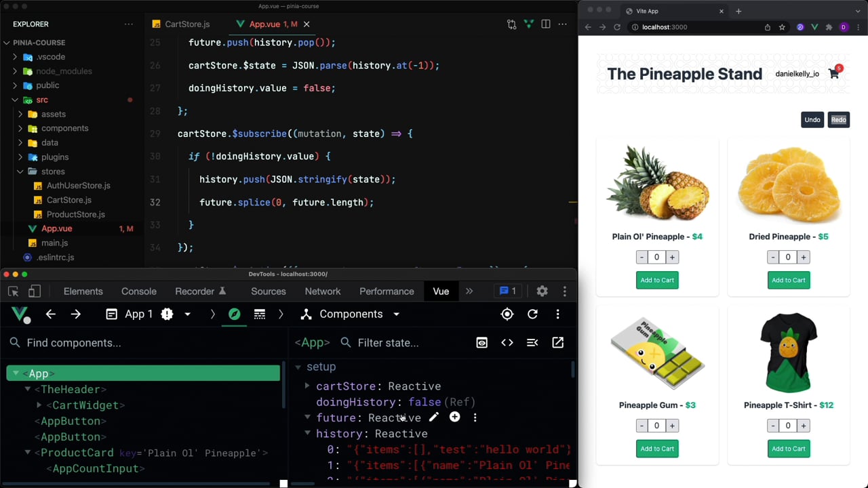Click the Redo button on the page
This screenshot has height=488, width=868.
839,120
